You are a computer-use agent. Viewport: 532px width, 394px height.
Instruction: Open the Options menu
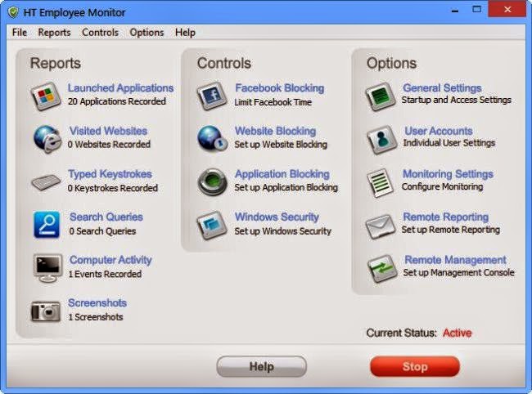147,33
